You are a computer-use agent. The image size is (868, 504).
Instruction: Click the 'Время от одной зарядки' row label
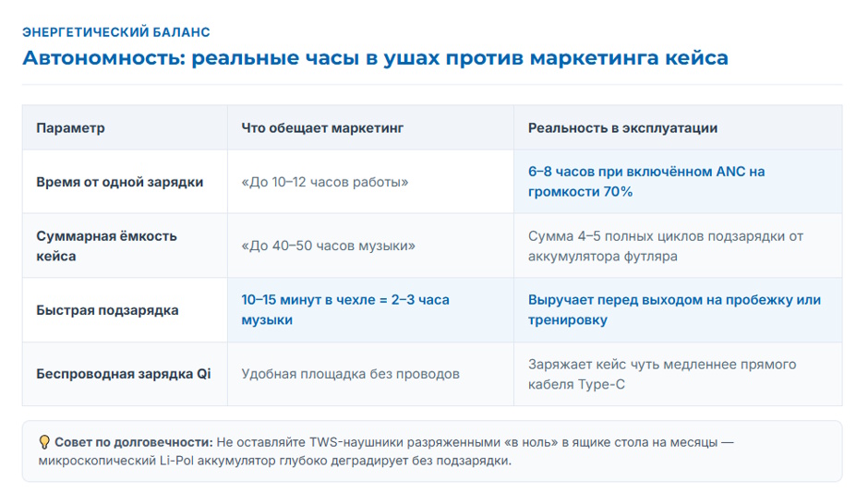(125, 182)
